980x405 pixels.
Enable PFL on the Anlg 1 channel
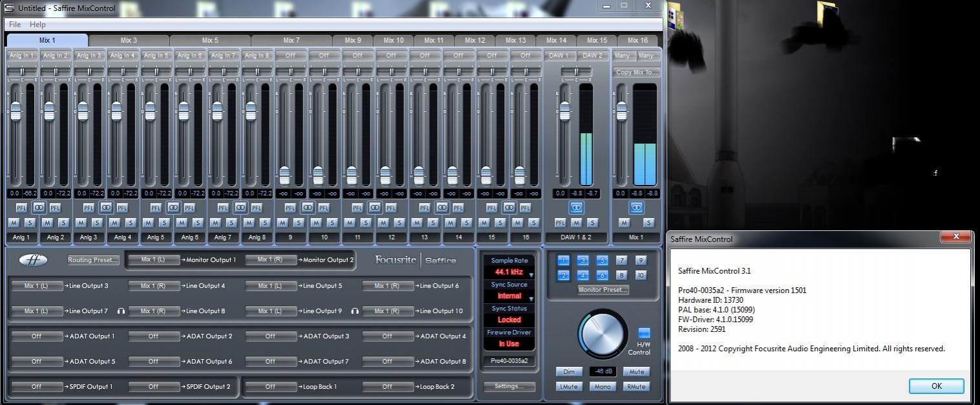(x=21, y=208)
